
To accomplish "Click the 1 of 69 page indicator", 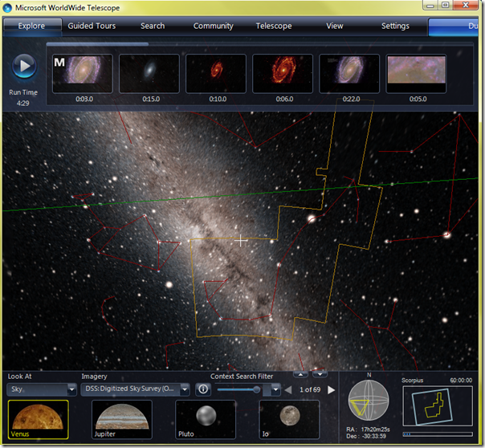I will (x=310, y=390).
